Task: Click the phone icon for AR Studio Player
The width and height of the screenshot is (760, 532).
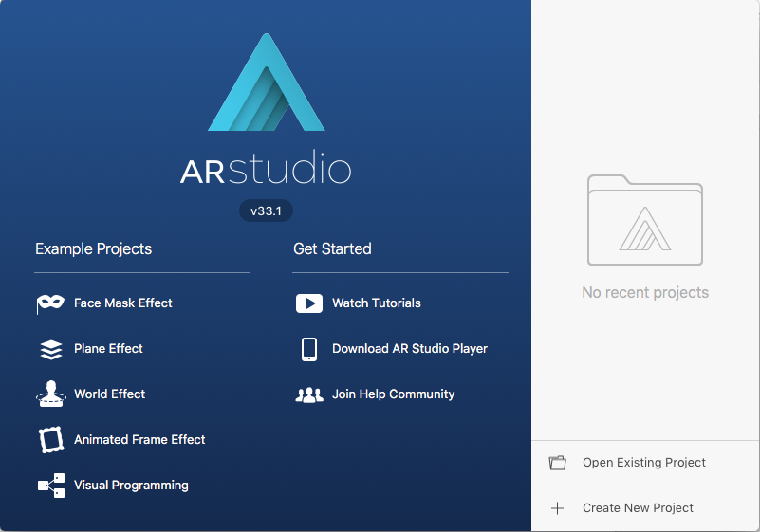Action: [309, 349]
